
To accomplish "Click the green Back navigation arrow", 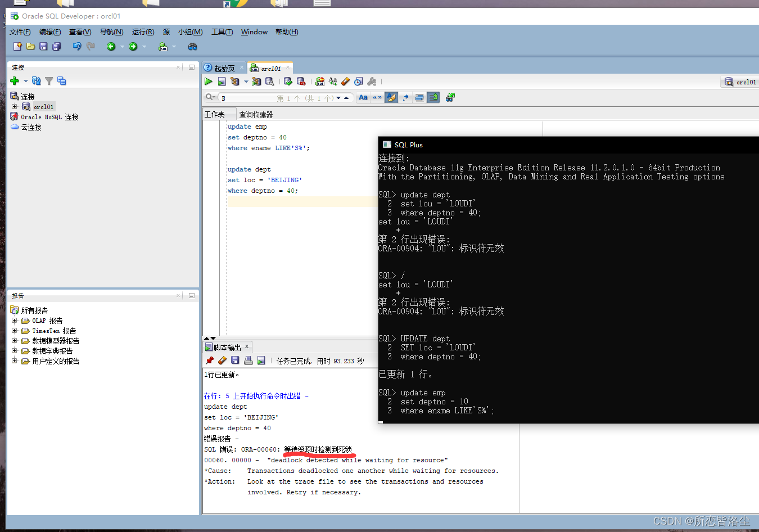I will click(x=111, y=46).
